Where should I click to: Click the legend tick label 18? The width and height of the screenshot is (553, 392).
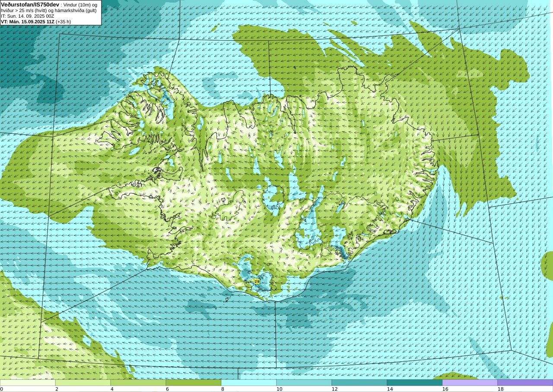[500, 389]
